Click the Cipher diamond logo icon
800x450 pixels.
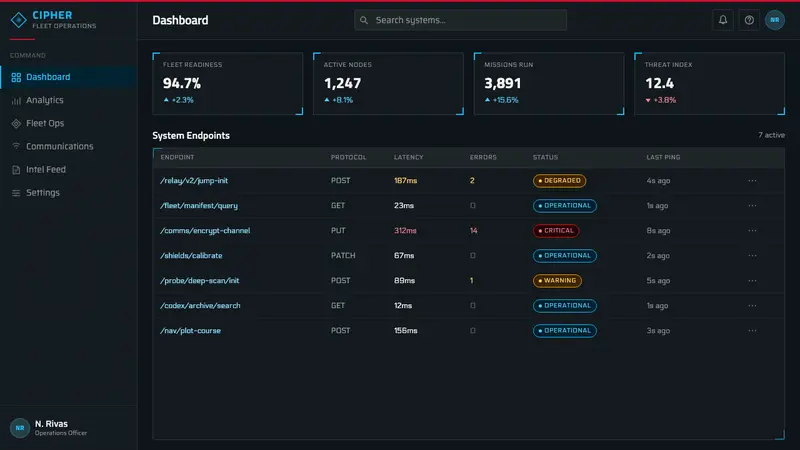coord(18,20)
